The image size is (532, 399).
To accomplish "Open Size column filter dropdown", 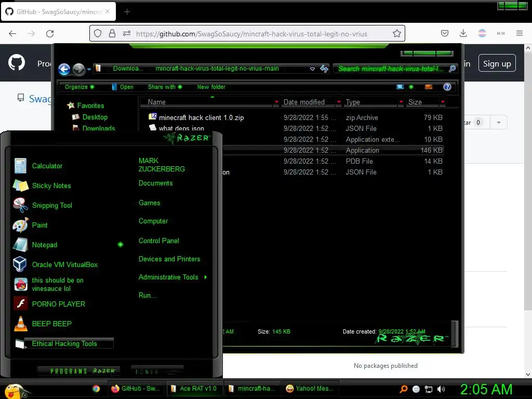I will coord(443,102).
